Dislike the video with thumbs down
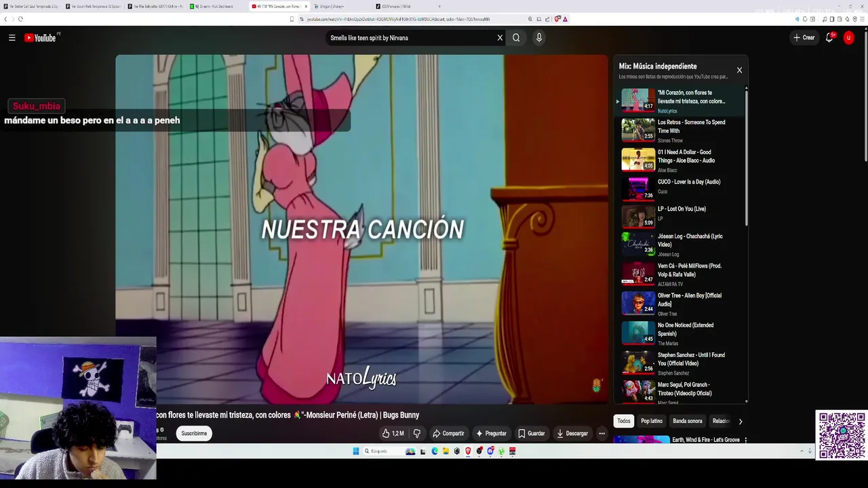Viewport: 868px width, 488px height. tap(417, 433)
